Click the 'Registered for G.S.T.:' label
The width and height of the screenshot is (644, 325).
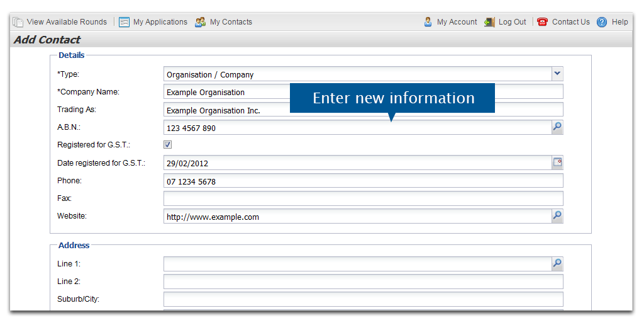tap(94, 145)
